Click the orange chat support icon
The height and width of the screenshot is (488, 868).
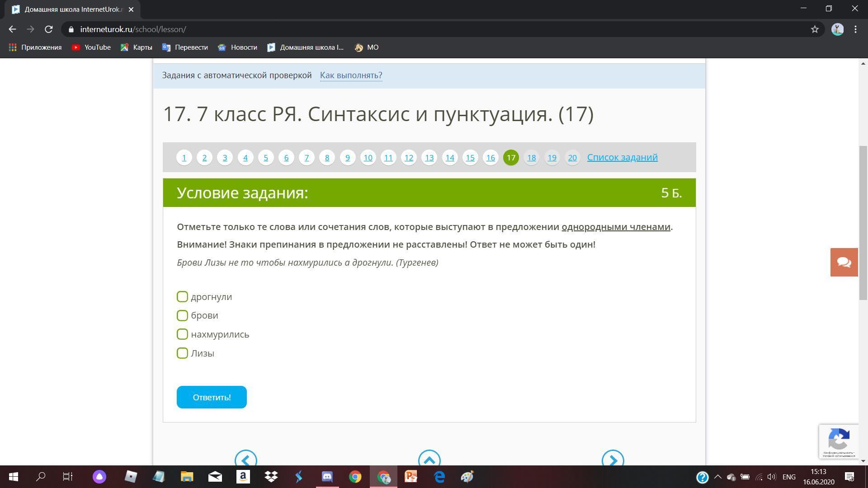pyautogui.click(x=844, y=262)
